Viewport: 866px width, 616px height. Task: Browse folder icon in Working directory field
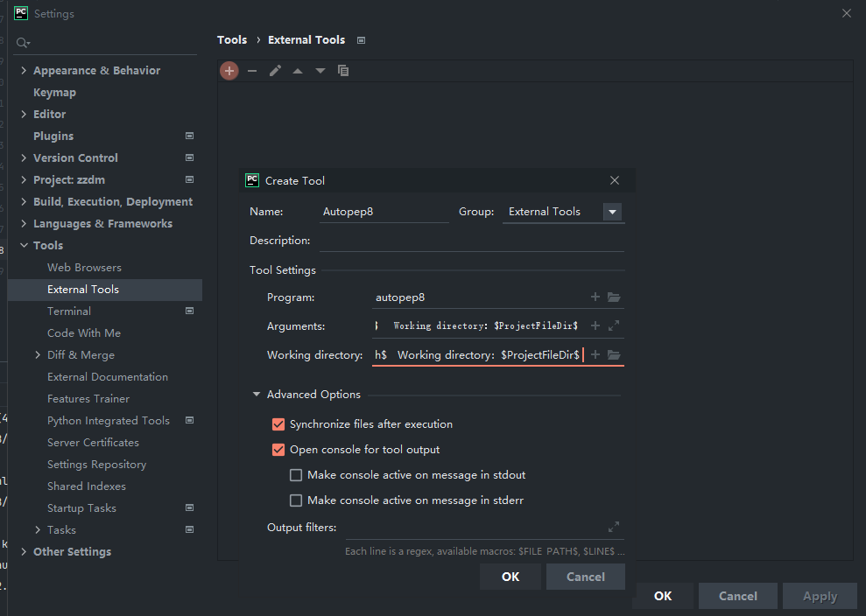point(614,354)
